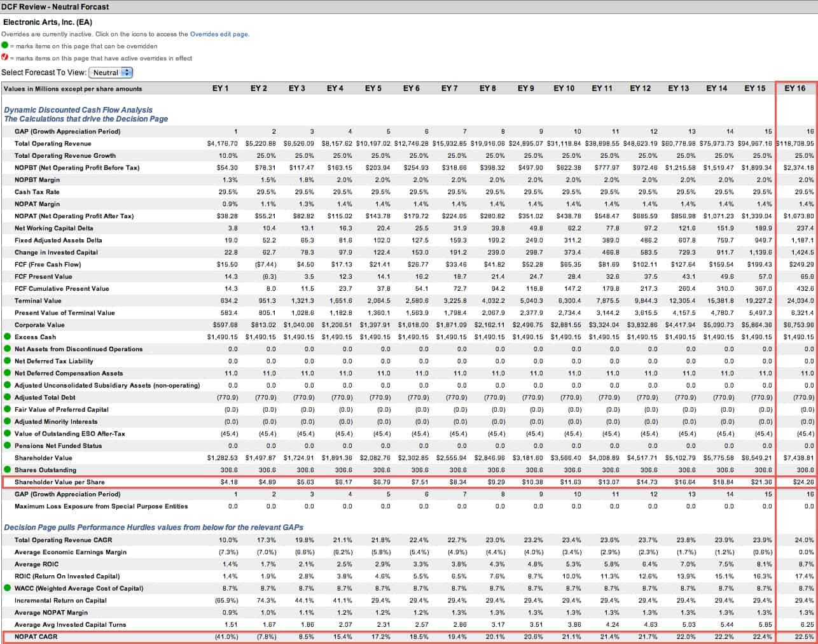
Task: Click the NOPBT (Net Operating Profit Before Tax) label
Action: 77,167
